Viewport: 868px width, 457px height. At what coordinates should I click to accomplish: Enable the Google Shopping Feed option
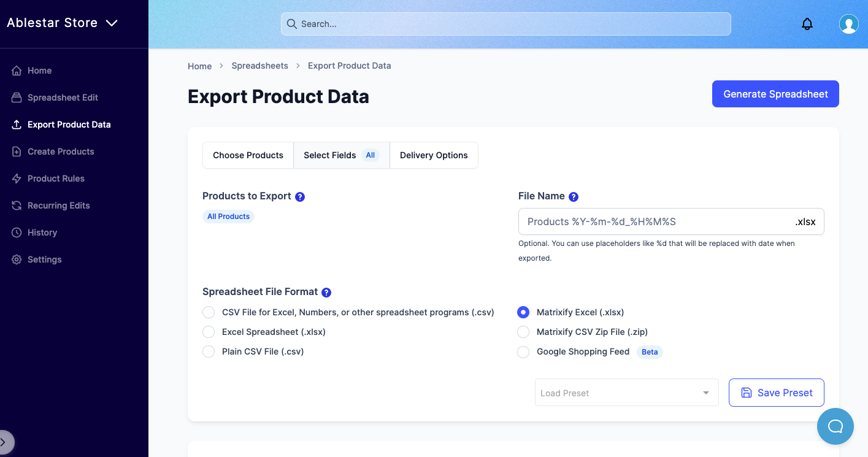click(523, 352)
